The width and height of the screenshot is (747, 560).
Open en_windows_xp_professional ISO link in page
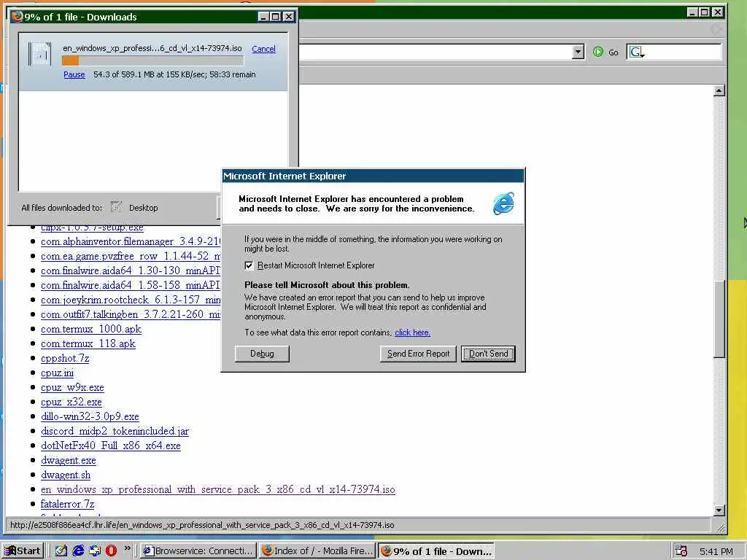pos(217,489)
